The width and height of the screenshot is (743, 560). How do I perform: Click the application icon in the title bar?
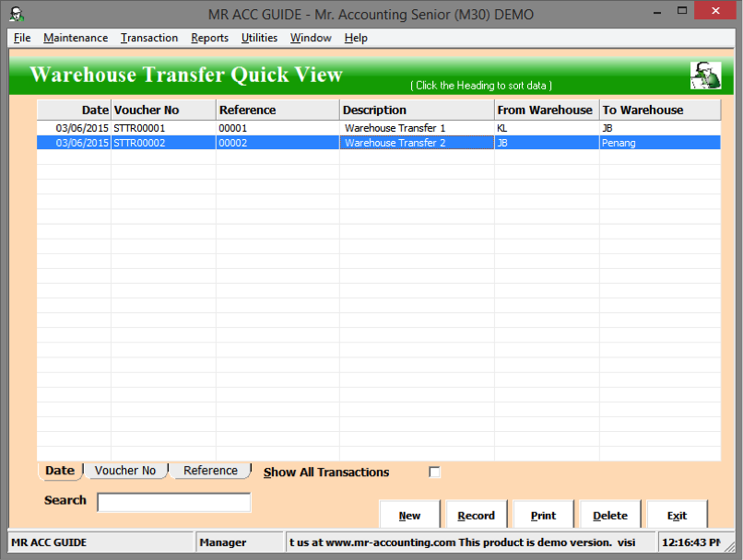pyautogui.click(x=17, y=14)
